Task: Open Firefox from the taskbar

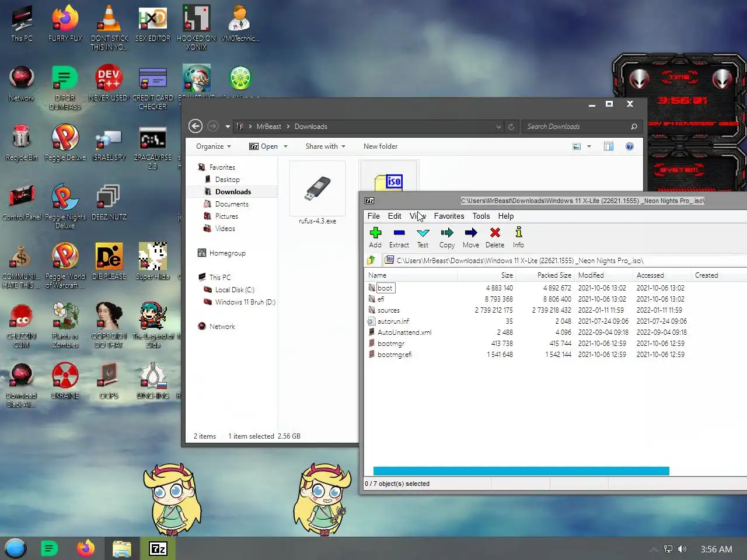Action: [x=86, y=548]
